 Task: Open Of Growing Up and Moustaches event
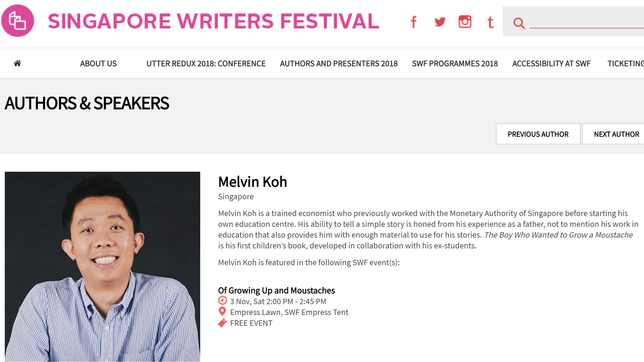pyautogui.click(x=277, y=290)
